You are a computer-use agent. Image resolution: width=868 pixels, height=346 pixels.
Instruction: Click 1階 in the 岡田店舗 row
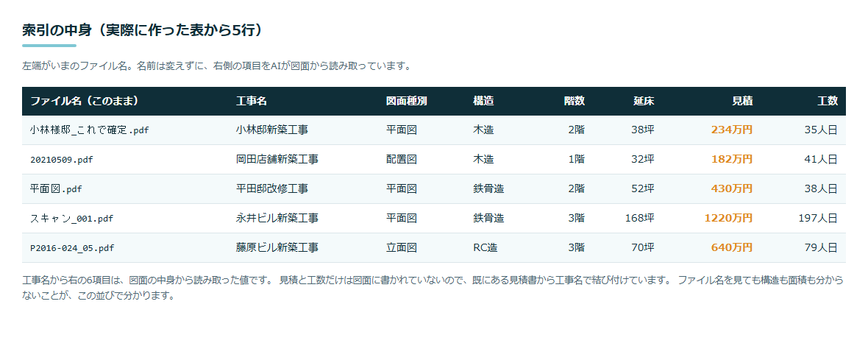[576, 160]
